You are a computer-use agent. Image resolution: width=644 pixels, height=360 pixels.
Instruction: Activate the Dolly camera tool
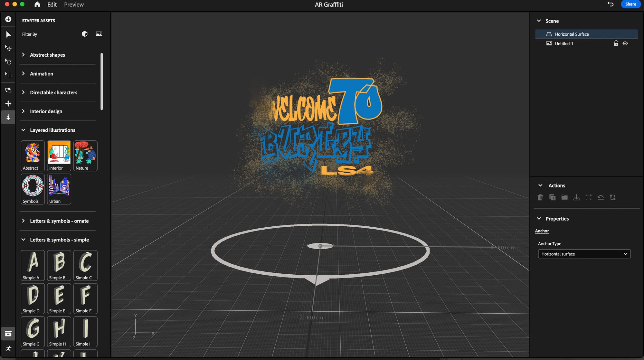[x=8, y=117]
